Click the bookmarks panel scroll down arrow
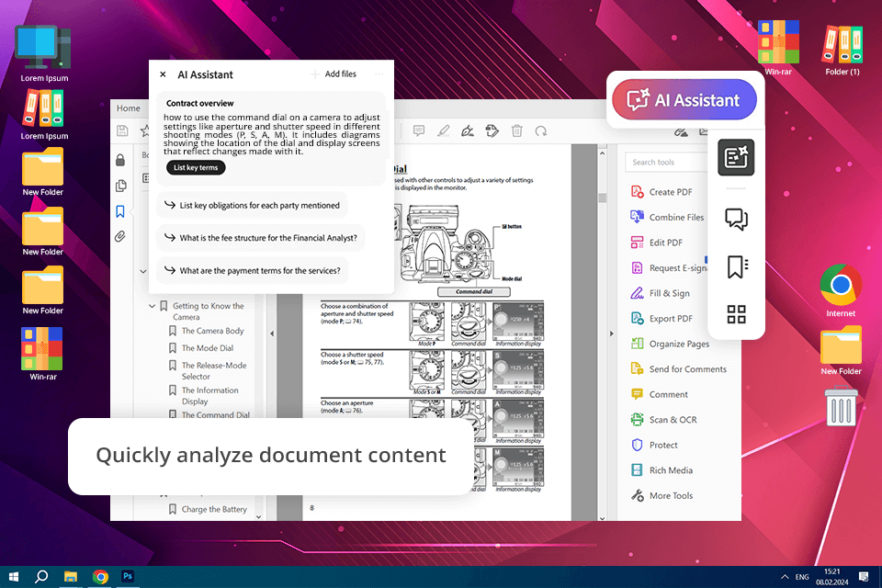This screenshot has height=588, width=882. [x=258, y=516]
